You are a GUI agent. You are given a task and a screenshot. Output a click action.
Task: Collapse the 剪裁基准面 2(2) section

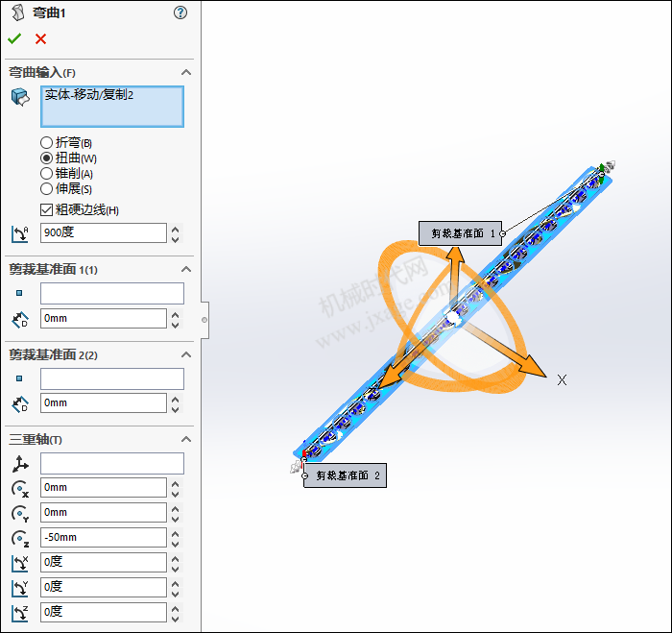186,354
